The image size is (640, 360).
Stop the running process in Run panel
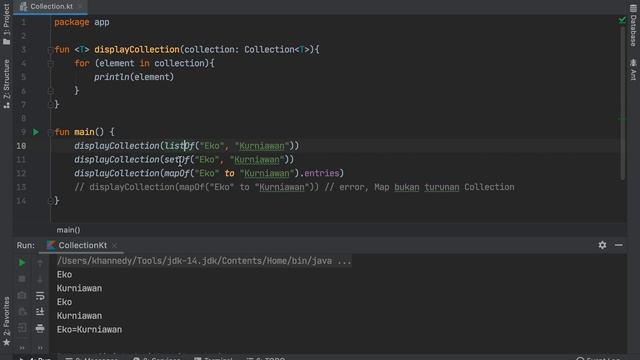(x=22, y=279)
